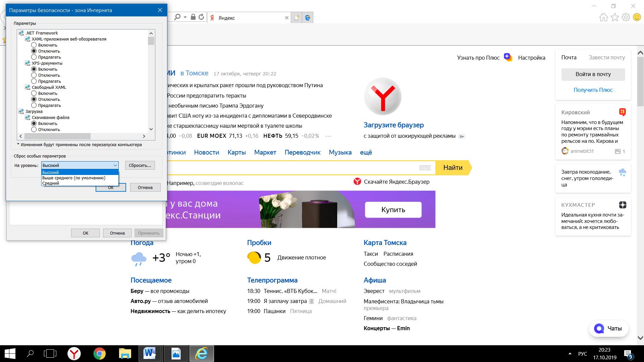Click the Yandex Plus icon
The height and width of the screenshot is (362, 644).
pos(508,57)
